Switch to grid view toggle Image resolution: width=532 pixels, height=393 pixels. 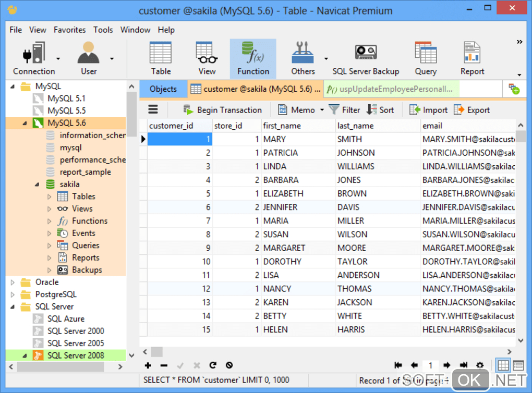(x=503, y=365)
